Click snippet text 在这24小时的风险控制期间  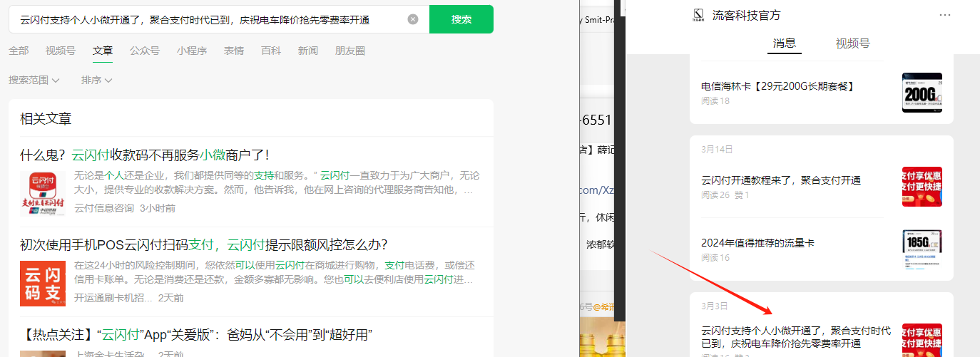[275, 272]
